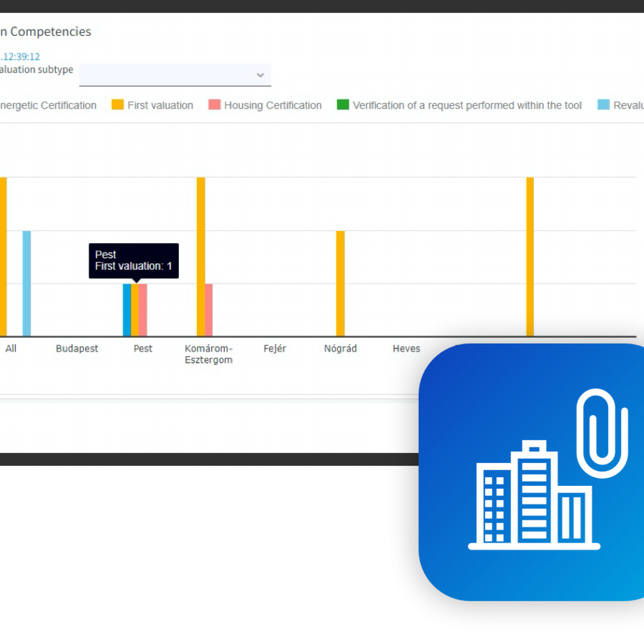The width and height of the screenshot is (644, 644).
Task: Hide the Energetic Certification legend series
Action: [48, 105]
